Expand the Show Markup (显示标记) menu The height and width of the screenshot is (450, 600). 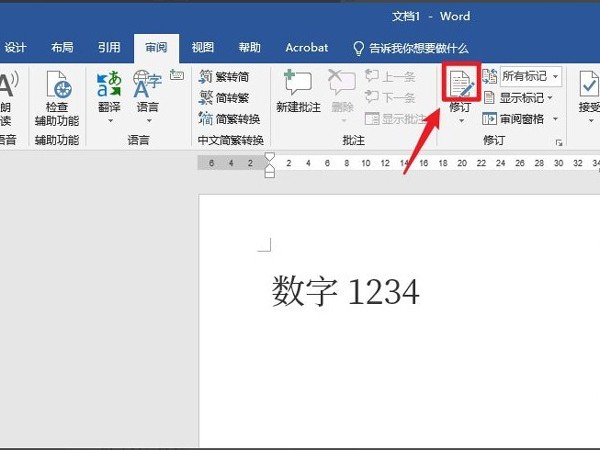pyautogui.click(x=519, y=98)
